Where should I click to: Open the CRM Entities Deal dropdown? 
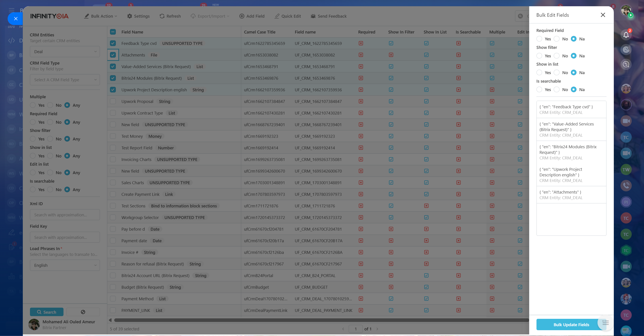click(65, 52)
